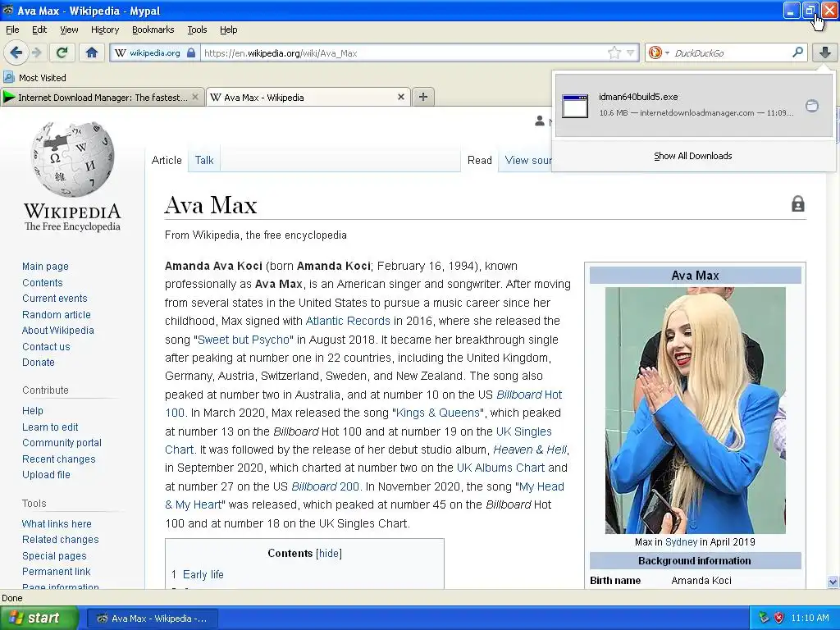The height and width of the screenshot is (630, 840).
Task: Open the Community portal link
Action: click(x=62, y=442)
